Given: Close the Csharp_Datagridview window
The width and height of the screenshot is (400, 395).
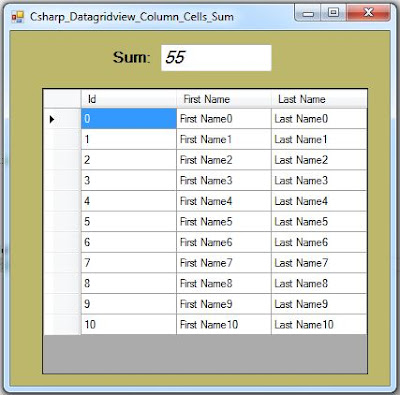Looking at the screenshot, I should click(x=368, y=13).
